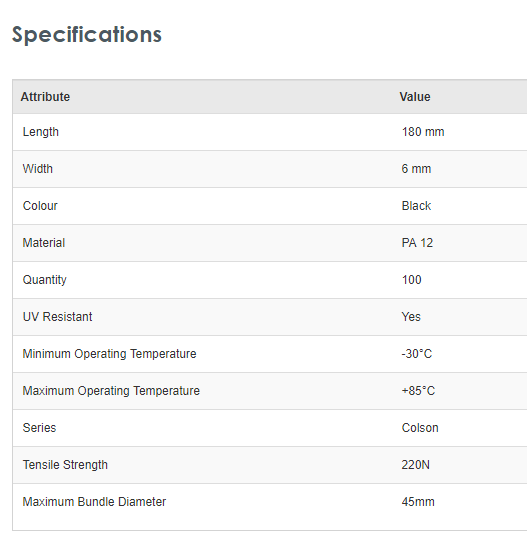
Task: Click the Quantity value 100
Action: pyautogui.click(x=411, y=280)
